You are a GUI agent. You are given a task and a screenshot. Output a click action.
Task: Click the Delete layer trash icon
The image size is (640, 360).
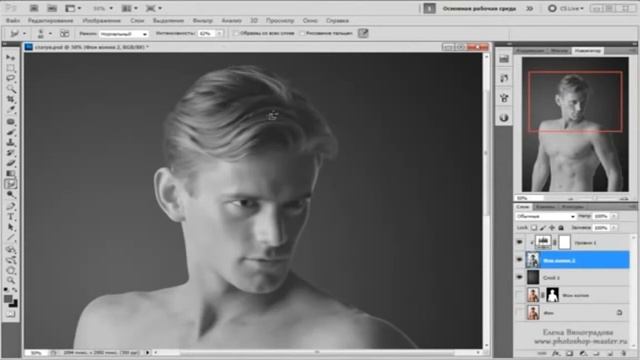624,353
